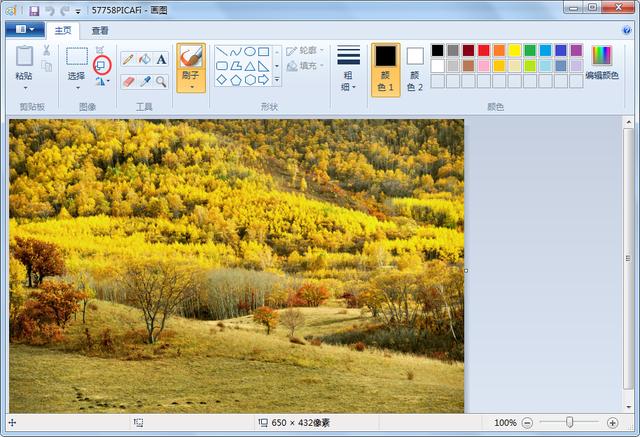The image size is (640, 437).
Task: Select the Pencil tool
Action: click(x=128, y=59)
